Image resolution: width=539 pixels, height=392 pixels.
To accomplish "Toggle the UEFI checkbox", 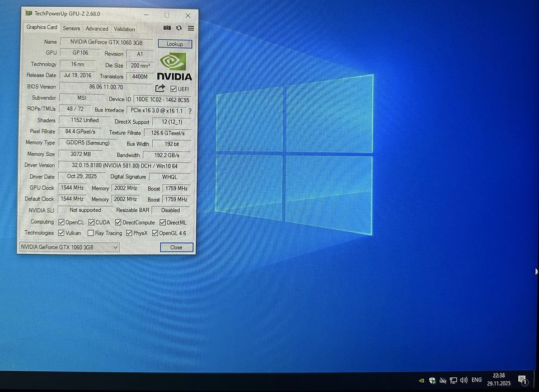I will coord(174,89).
